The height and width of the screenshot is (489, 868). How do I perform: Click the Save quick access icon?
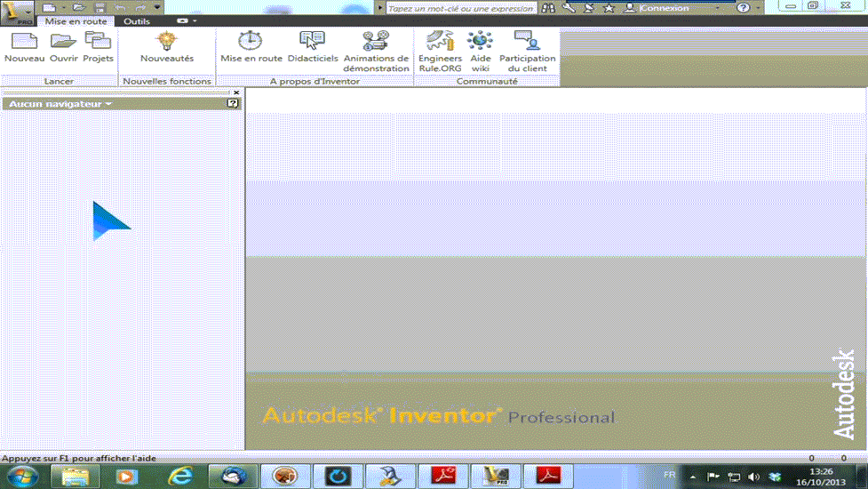[100, 8]
